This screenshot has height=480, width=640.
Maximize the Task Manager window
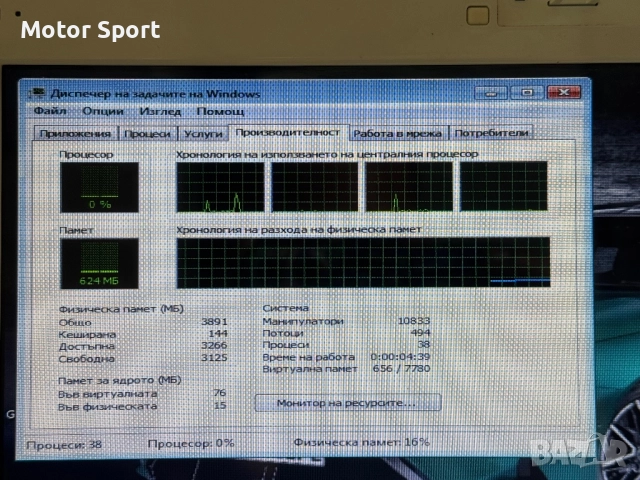point(526,93)
